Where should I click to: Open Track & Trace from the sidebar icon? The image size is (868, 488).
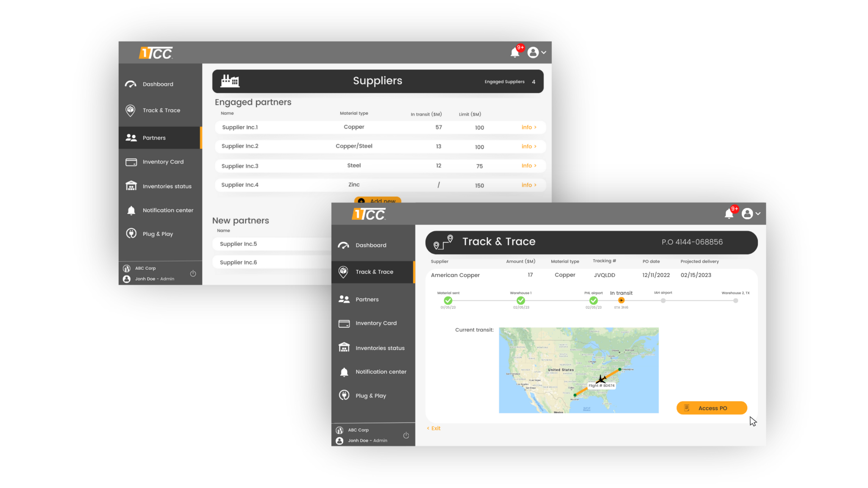point(344,272)
